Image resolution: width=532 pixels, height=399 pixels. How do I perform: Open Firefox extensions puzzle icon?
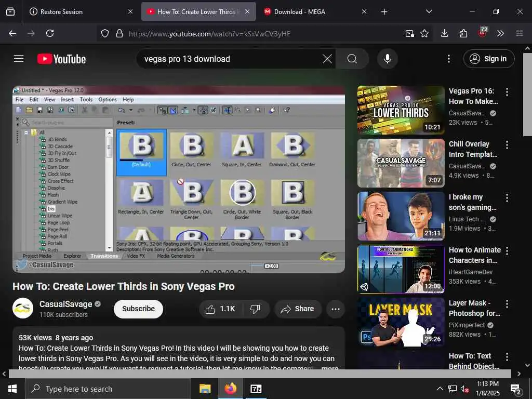click(463, 33)
